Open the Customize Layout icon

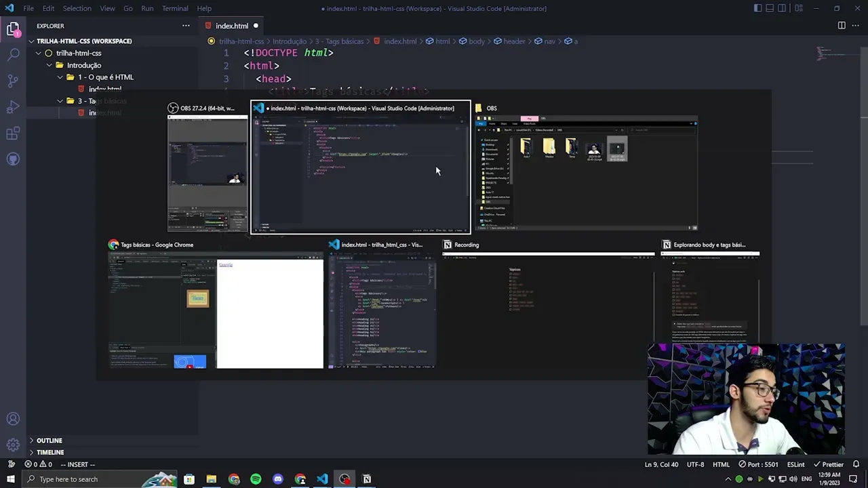click(x=800, y=8)
